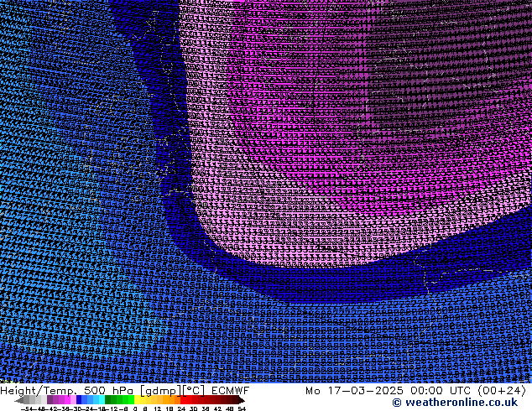Click the forecast offset "(00+24)"
This screenshot has height=411, width=532.
click(x=502, y=391)
